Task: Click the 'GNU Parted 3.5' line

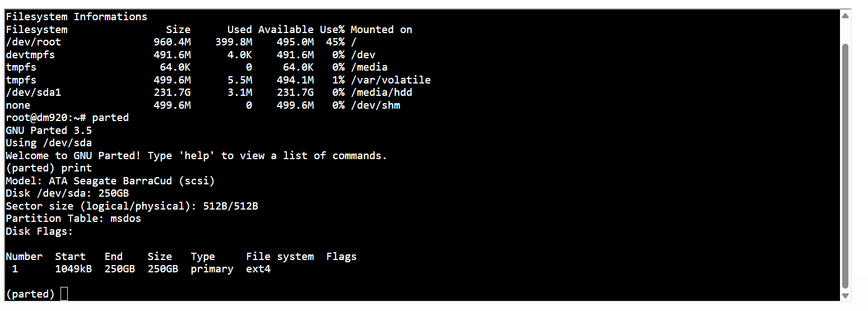Action: click(x=49, y=130)
